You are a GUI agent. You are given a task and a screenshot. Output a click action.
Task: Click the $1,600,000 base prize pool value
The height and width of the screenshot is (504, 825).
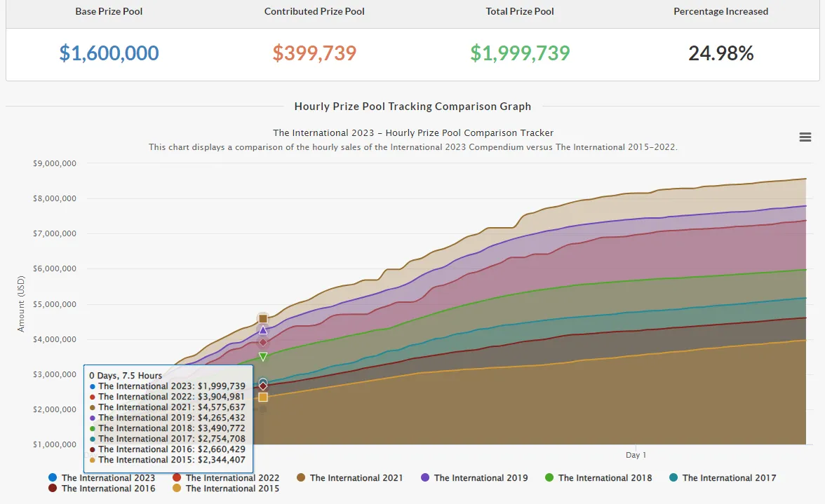pyautogui.click(x=109, y=53)
